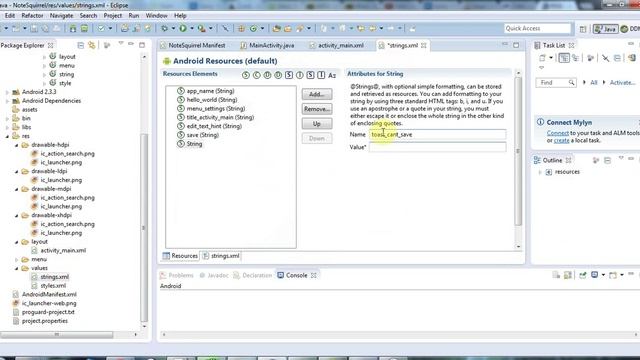Switch to the strings.xml source tab at bottom
This screenshot has height=360, width=640.
click(221, 256)
